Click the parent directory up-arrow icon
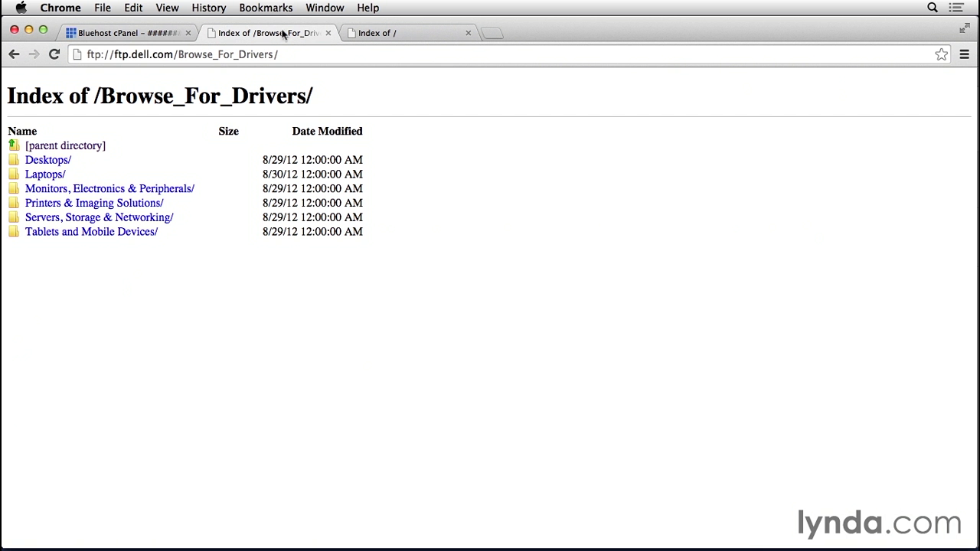The width and height of the screenshot is (980, 551). click(13, 145)
